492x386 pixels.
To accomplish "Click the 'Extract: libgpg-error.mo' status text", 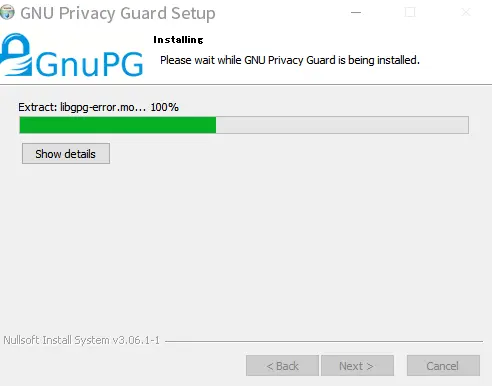I will coord(82,107).
